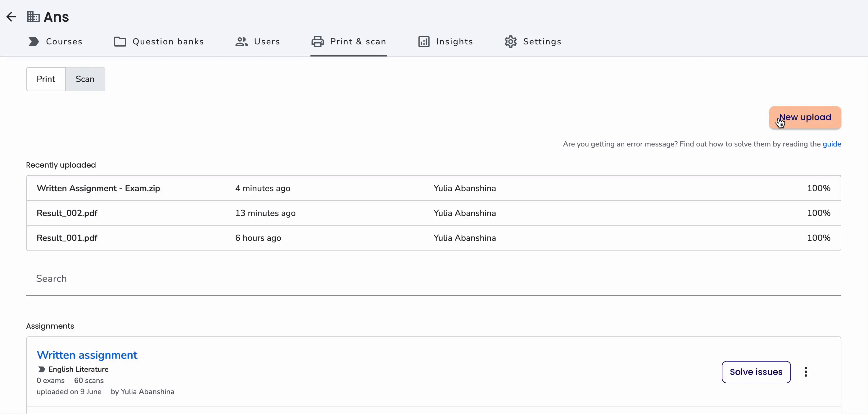Click the organization building icon beside Ans
This screenshot has height=414, width=868.
(33, 17)
